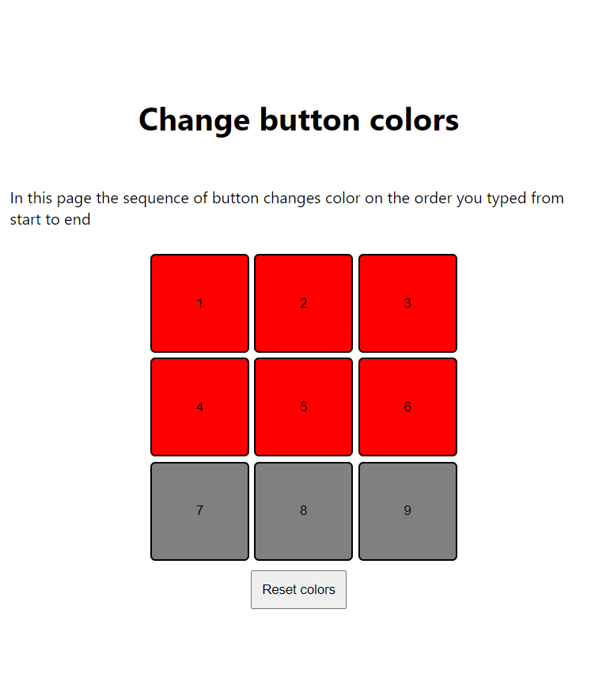Activate the red tile marked 3

coord(407,303)
